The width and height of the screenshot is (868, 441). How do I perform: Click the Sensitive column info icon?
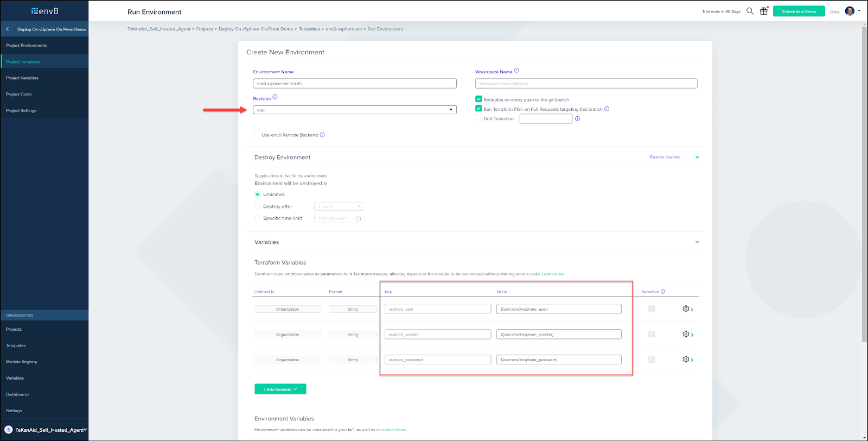(x=663, y=292)
